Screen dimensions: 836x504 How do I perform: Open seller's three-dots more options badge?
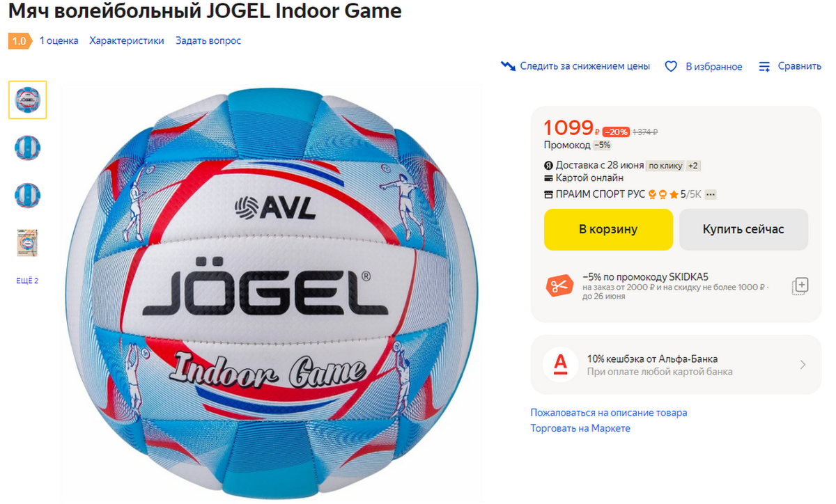(711, 194)
